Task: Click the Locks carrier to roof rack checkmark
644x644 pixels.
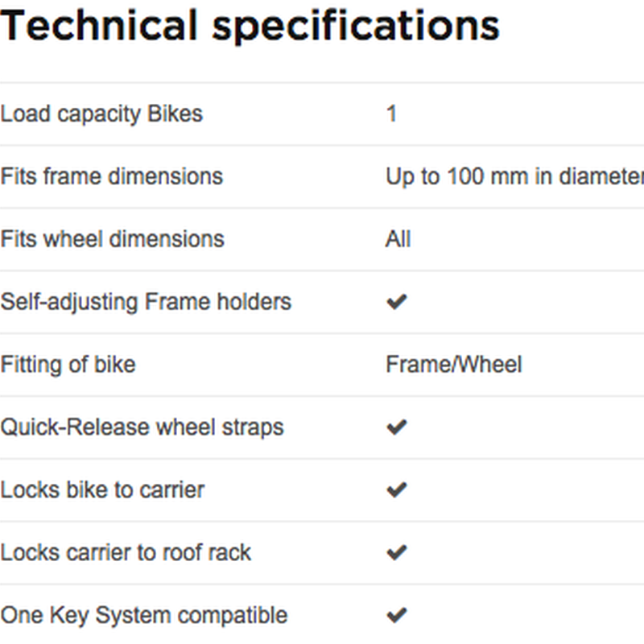Action: (x=397, y=552)
